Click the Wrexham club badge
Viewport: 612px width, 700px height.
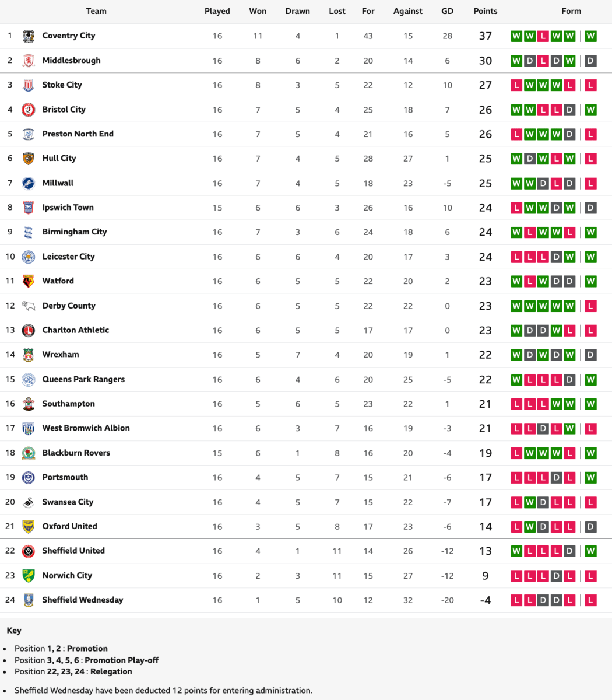click(28, 355)
